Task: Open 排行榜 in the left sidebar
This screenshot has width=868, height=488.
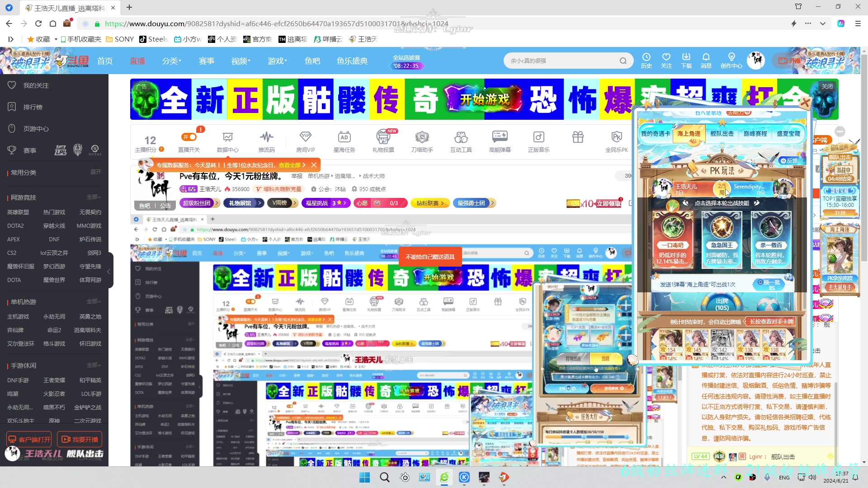Action: (x=33, y=107)
